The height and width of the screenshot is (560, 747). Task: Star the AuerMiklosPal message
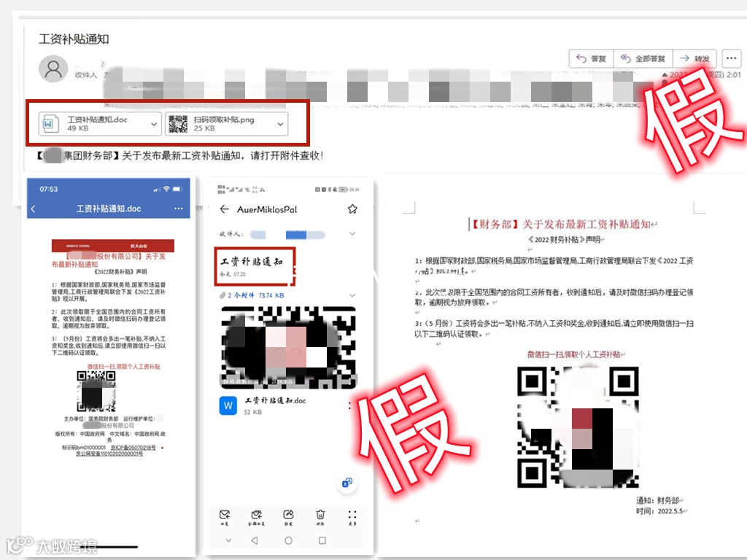352,209
